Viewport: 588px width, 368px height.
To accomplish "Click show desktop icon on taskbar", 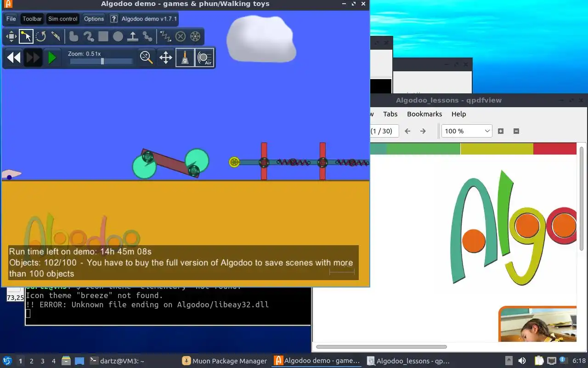I will click(79, 361).
